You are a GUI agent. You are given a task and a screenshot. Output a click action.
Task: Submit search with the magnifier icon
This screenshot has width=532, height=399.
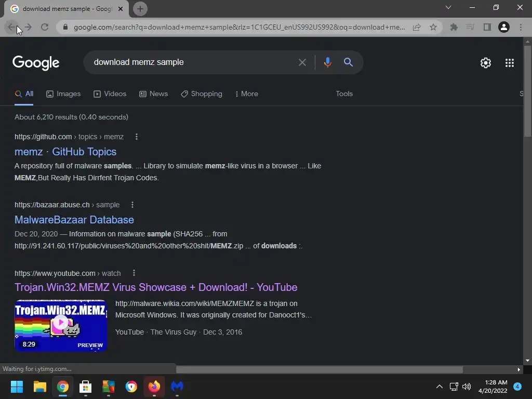click(348, 62)
